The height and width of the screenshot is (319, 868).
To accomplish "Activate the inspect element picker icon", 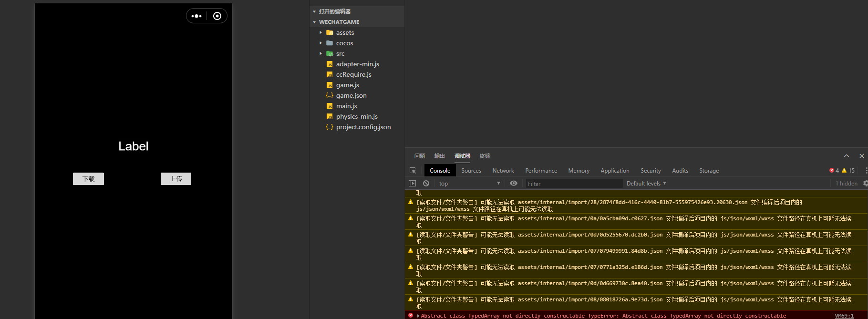I will (413, 170).
